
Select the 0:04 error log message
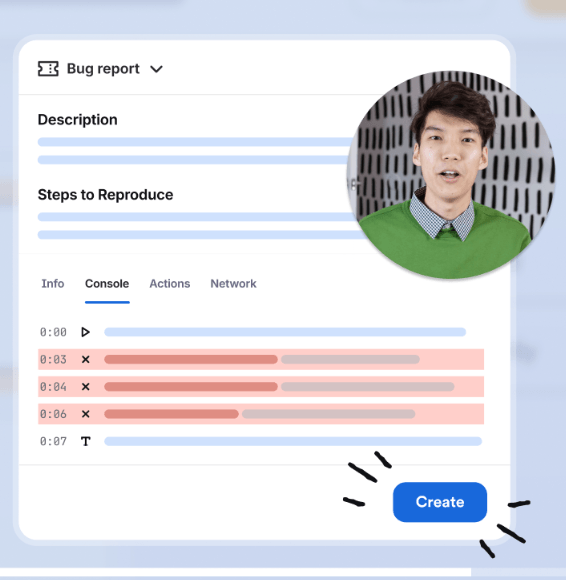(279, 387)
